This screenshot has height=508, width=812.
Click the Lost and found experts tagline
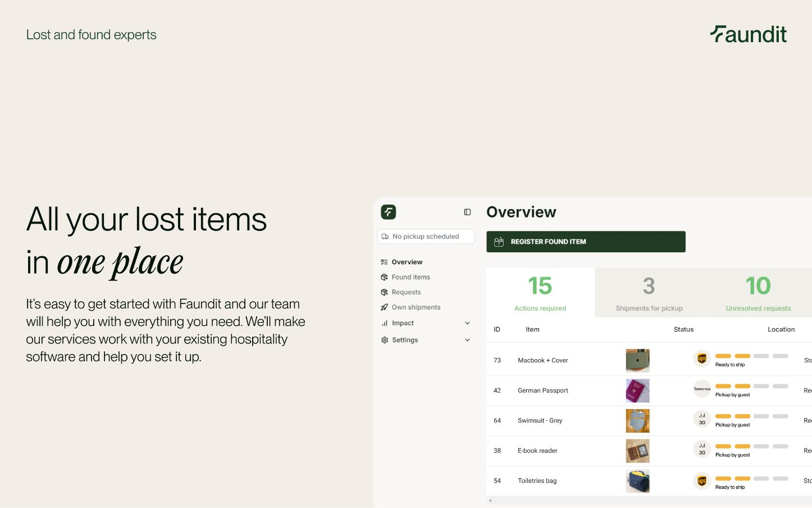tap(92, 35)
